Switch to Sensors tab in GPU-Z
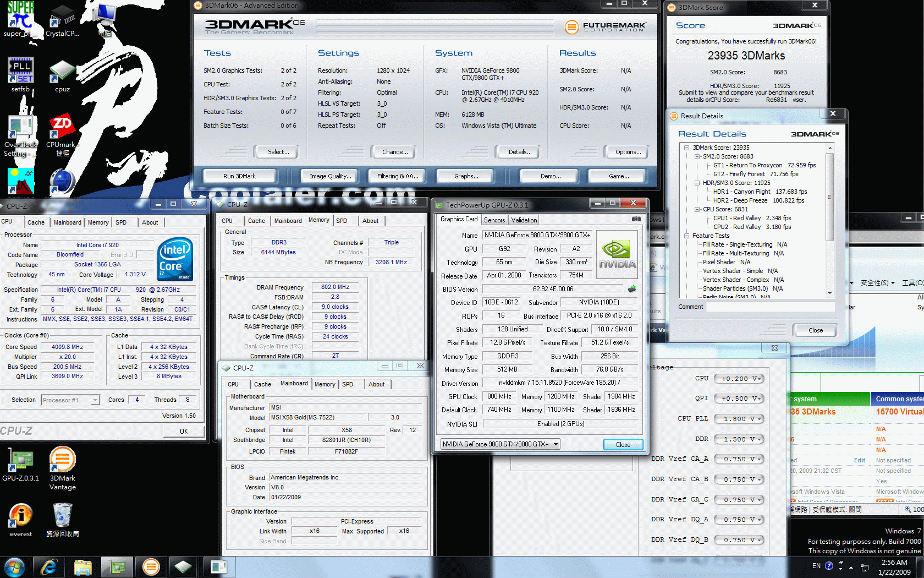The width and height of the screenshot is (924, 578). (x=494, y=220)
